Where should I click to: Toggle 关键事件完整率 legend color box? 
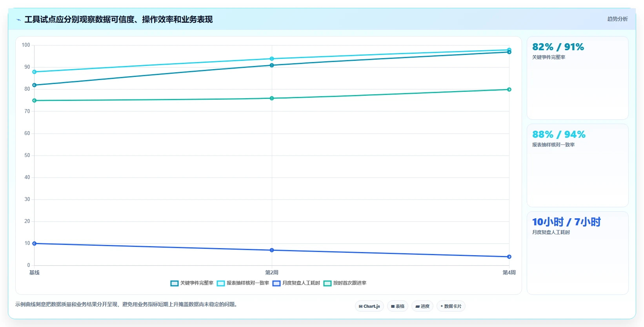click(x=175, y=283)
